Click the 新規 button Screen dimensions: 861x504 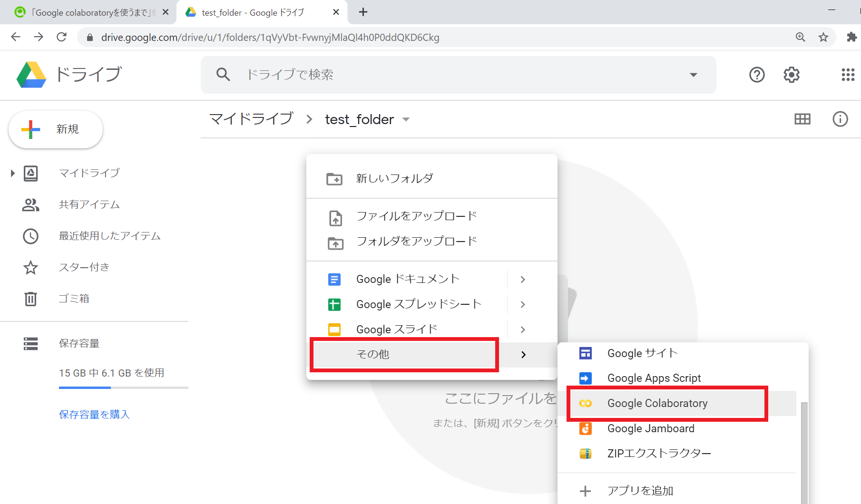coord(56,129)
